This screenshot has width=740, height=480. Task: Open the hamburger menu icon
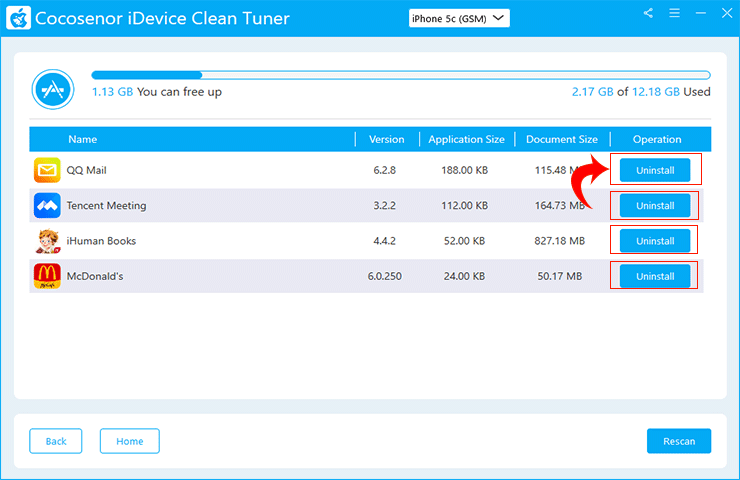[x=674, y=13]
